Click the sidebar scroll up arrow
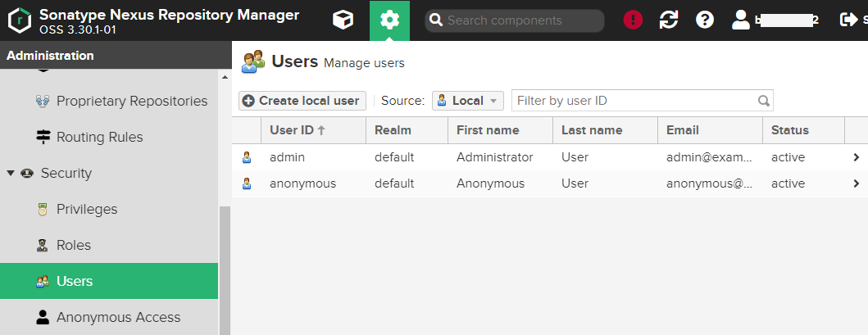This screenshot has width=868, height=335. 225,77
